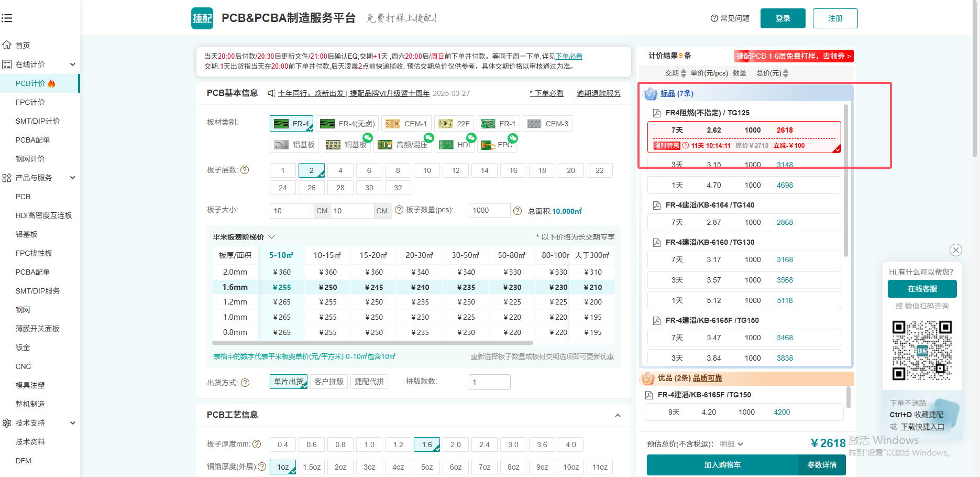
Task: Close the customer service popup
Action: (x=956, y=250)
